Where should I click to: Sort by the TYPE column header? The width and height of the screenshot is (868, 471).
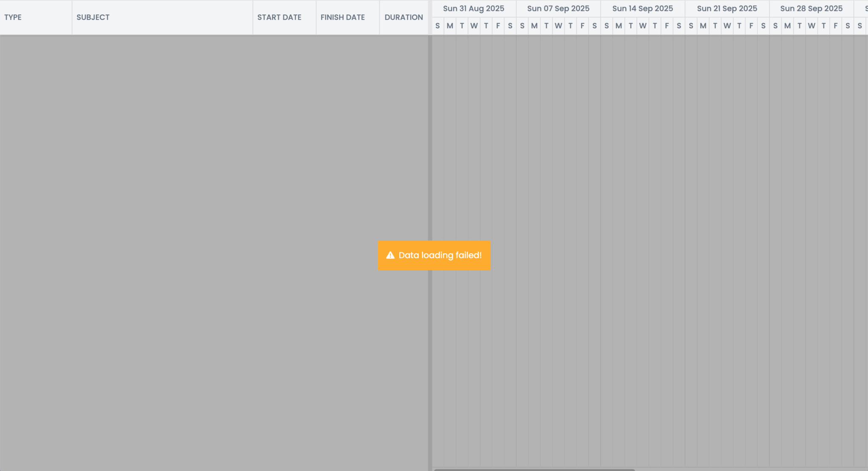click(13, 17)
